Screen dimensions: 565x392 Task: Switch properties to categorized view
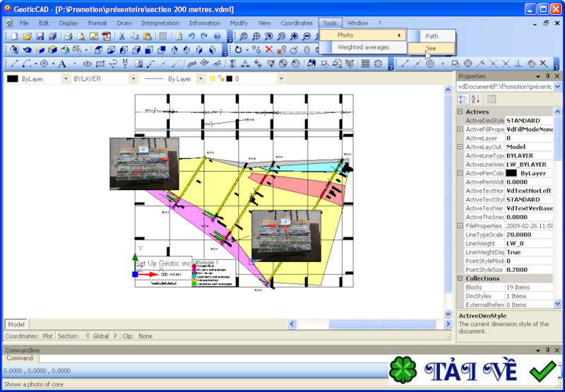(x=463, y=99)
